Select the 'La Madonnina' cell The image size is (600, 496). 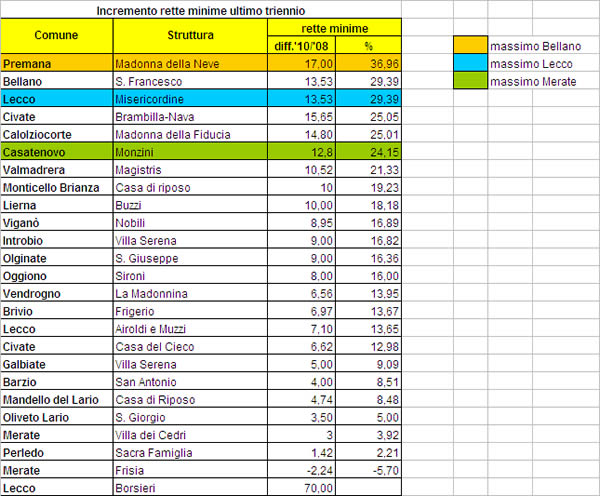(x=190, y=293)
